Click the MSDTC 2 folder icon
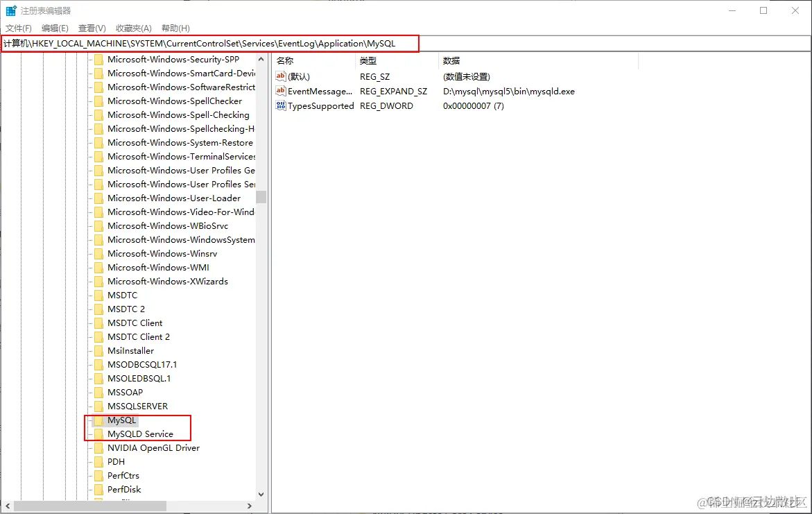The image size is (812, 514). coord(98,309)
